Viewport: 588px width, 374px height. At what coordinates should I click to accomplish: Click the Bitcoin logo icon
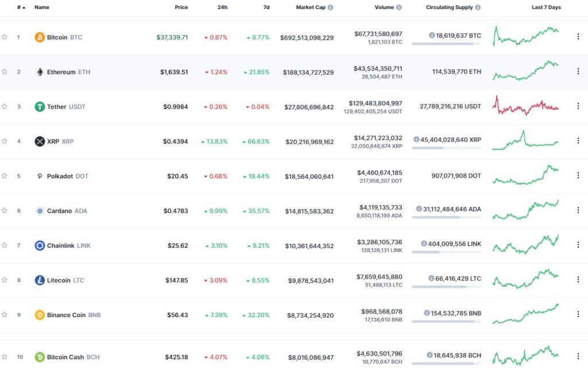(40, 37)
